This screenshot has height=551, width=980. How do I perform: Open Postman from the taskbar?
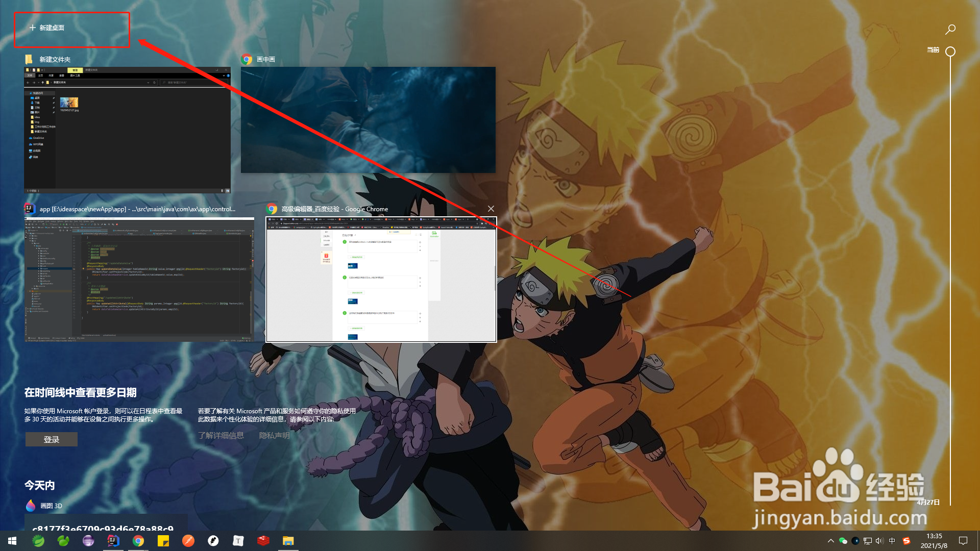(188, 541)
